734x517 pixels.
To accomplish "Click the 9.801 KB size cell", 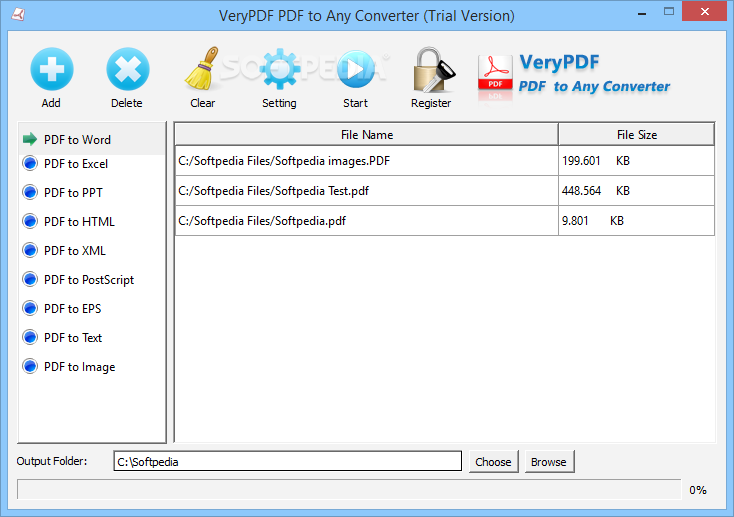I will [x=636, y=221].
